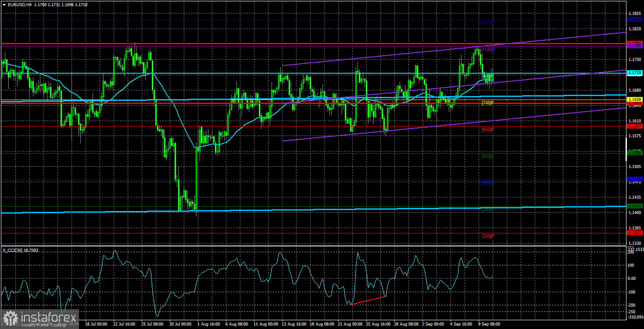Select the upper red horizontal resistance line
This screenshot has width=644, height=329.
click(313, 44)
